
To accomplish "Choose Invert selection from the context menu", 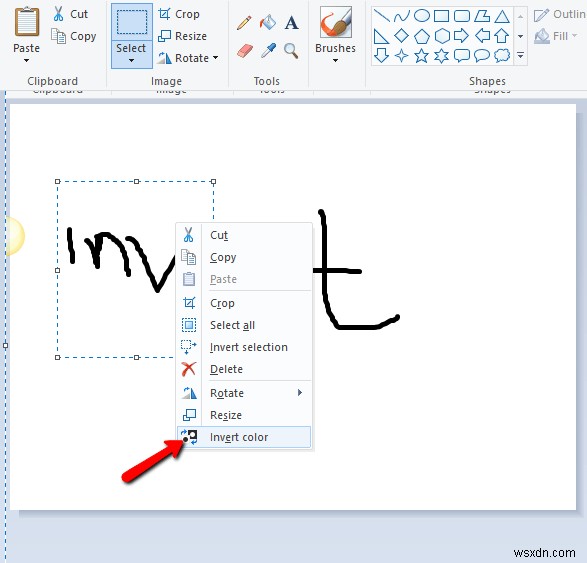I will point(244,347).
